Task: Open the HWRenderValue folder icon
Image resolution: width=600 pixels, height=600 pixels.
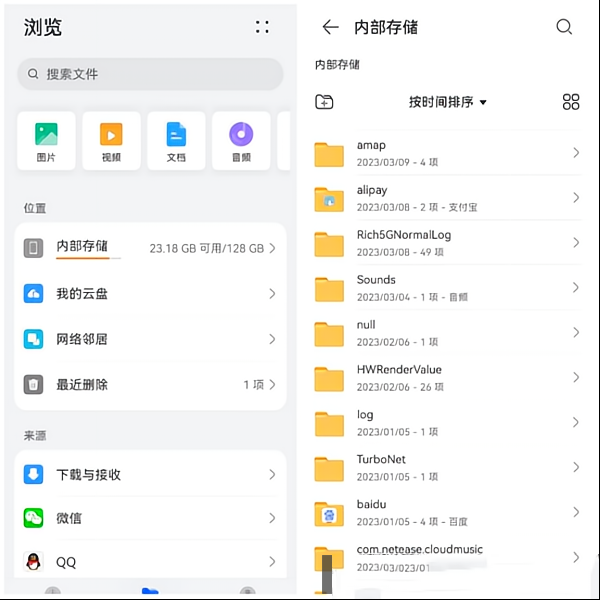Action: (329, 379)
